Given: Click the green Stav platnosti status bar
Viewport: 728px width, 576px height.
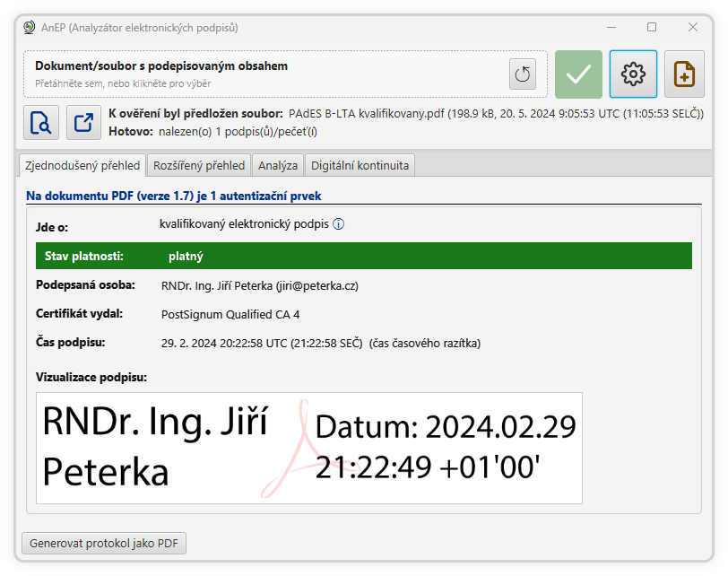Looking at the screenshot, I should point(364,256).
